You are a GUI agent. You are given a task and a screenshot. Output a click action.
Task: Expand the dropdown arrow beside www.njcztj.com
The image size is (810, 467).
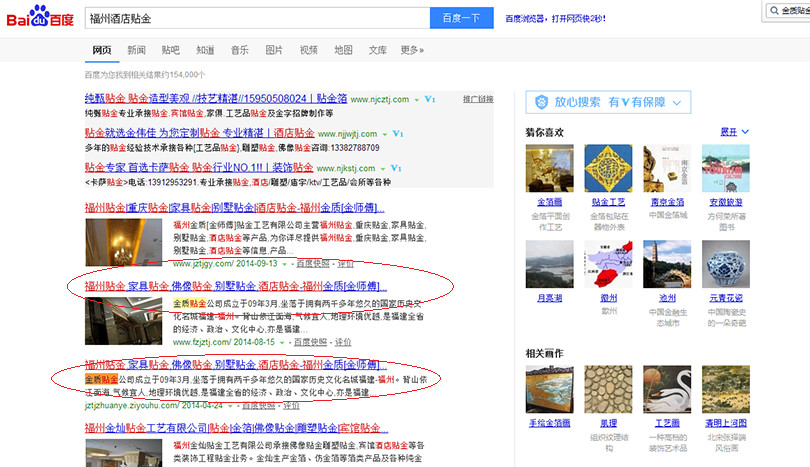point(416,100)
